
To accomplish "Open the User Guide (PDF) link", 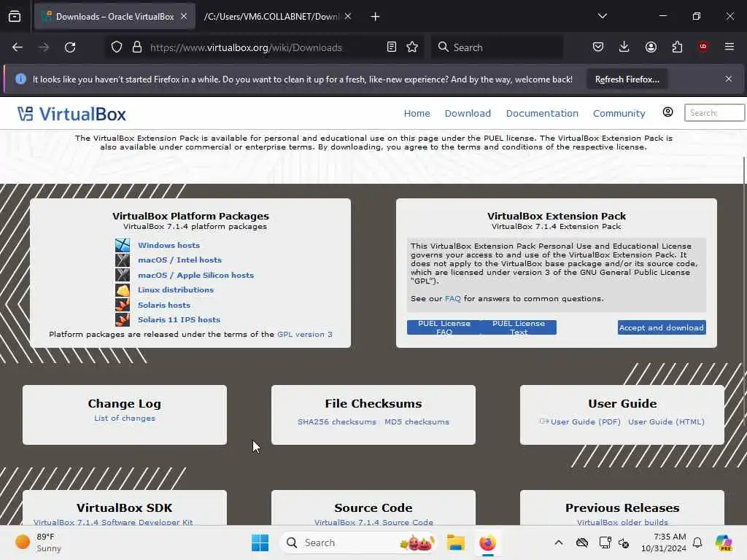I will (586, 422).
